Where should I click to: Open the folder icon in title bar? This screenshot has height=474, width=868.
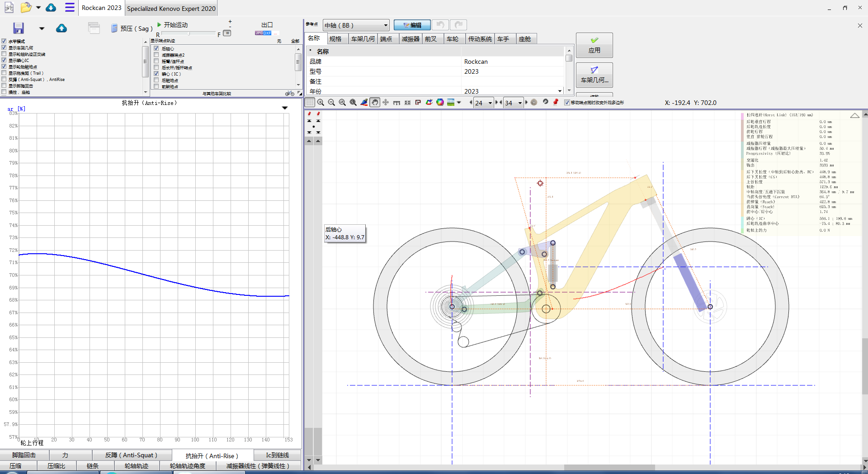(26, 8)
